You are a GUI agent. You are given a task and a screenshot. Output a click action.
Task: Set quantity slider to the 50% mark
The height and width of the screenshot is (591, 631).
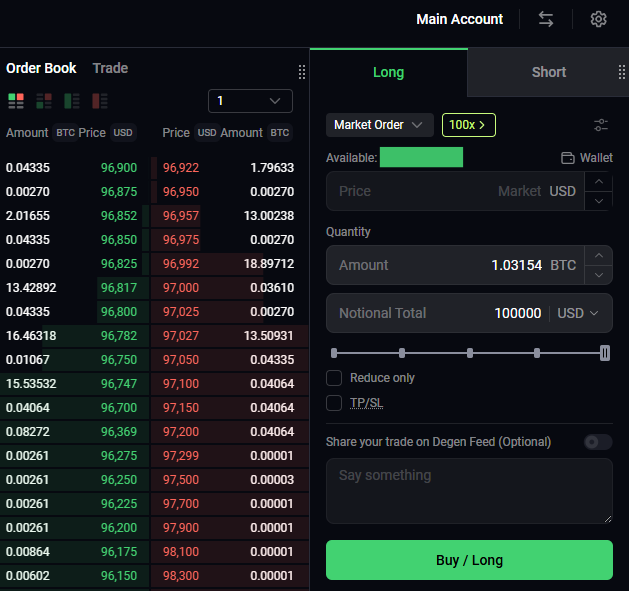click(470, 353)
